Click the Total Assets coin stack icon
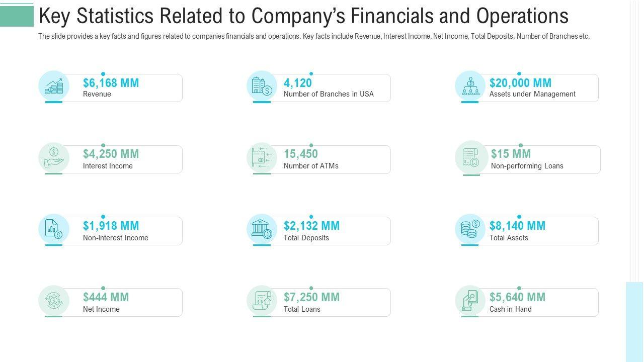 point(470,229)
